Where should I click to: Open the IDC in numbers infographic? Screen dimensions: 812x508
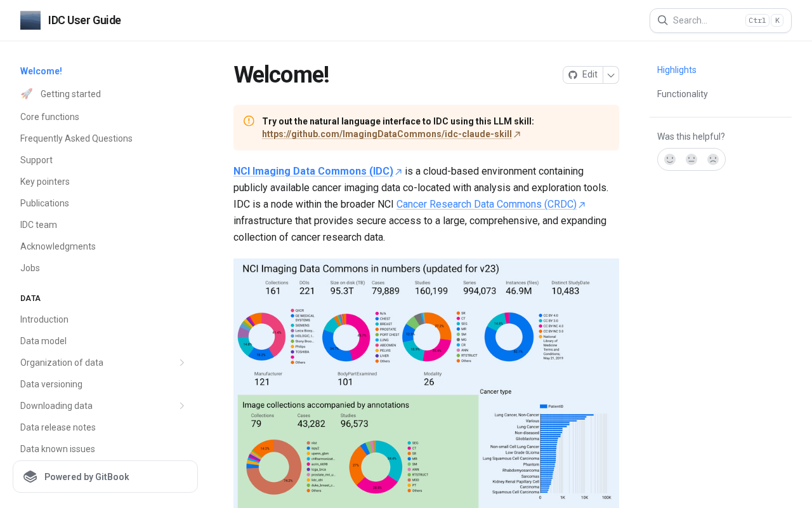tap(426, 383)
